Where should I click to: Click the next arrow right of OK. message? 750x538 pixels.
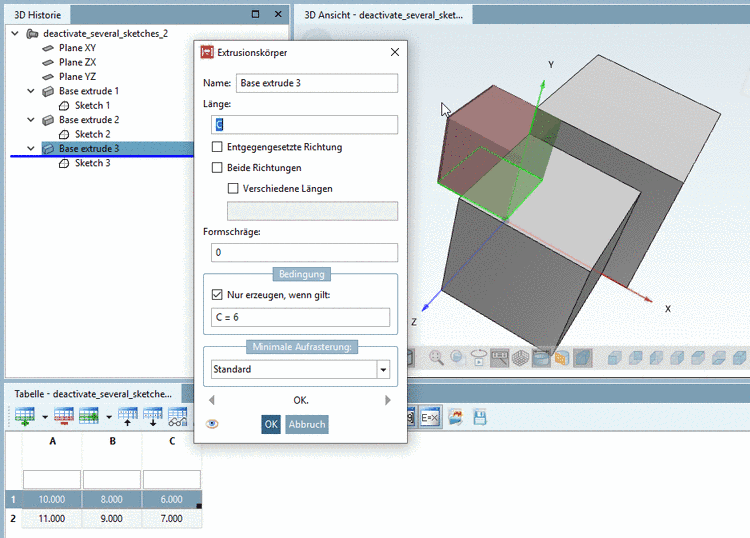click(387, 400)
